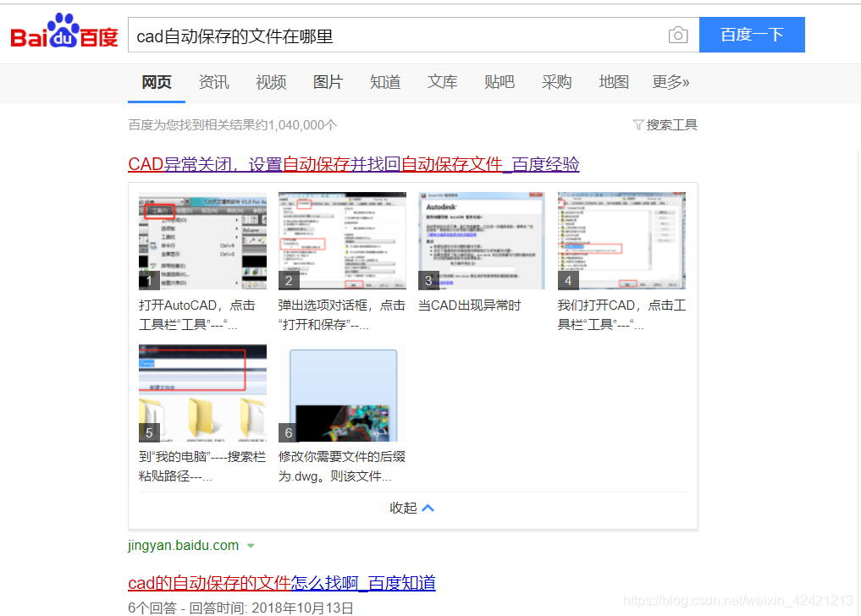Switch to the 资讯 tab
Viewport: 861px width, 616px height.
click(x=213, y=82)
